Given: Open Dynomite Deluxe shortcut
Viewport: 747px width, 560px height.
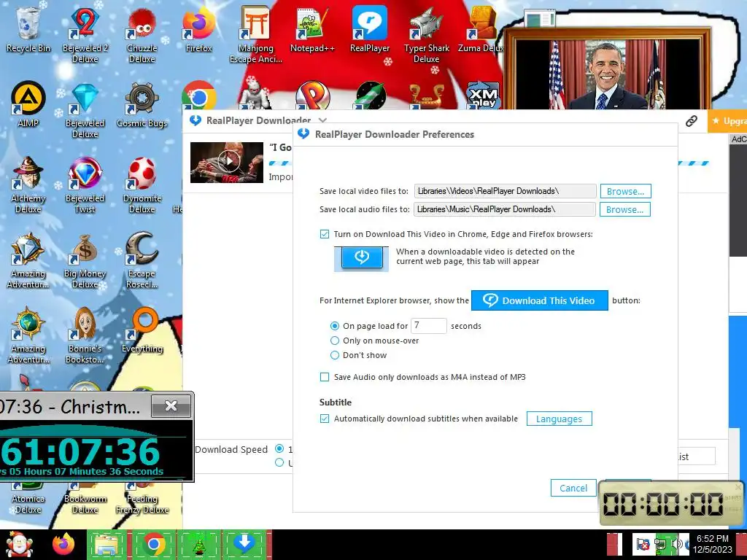Looking at the screenshot, I should click(x=142, y=184).
